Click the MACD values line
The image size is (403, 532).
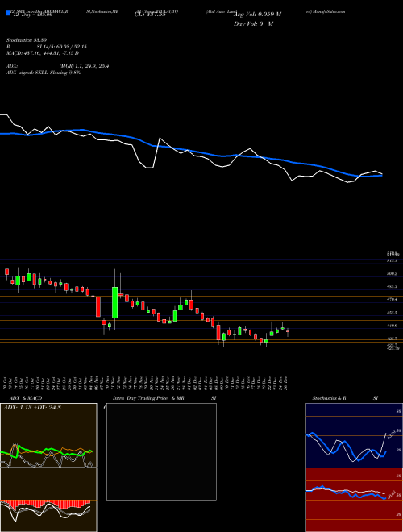point(43,53)
